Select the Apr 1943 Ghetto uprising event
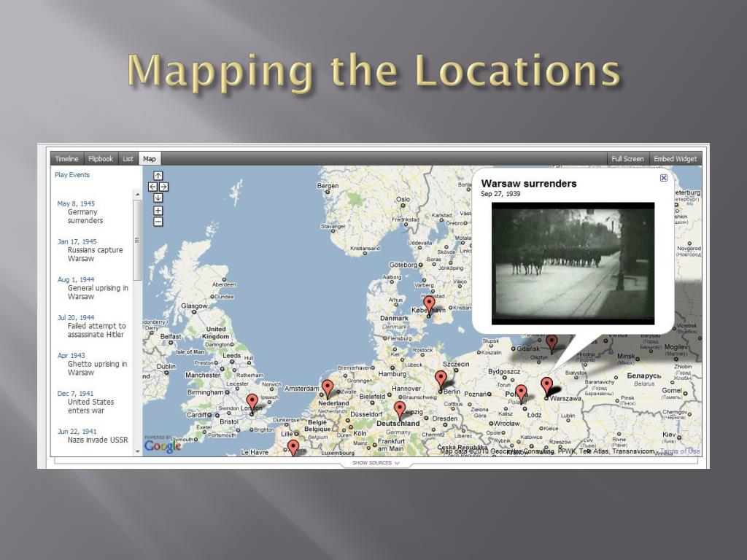This screenshot has width=747, height=560. point(93,364)
